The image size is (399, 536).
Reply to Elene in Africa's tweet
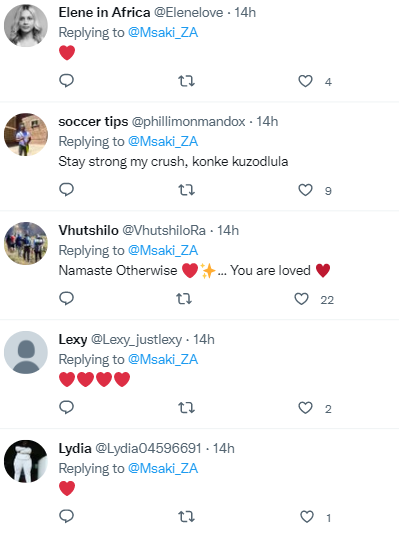tap(66, 81)
